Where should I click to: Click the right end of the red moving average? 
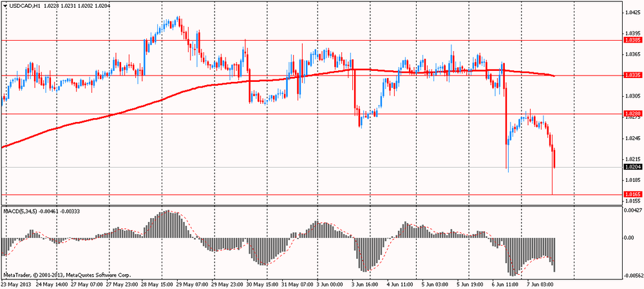[x=554, y=76]
